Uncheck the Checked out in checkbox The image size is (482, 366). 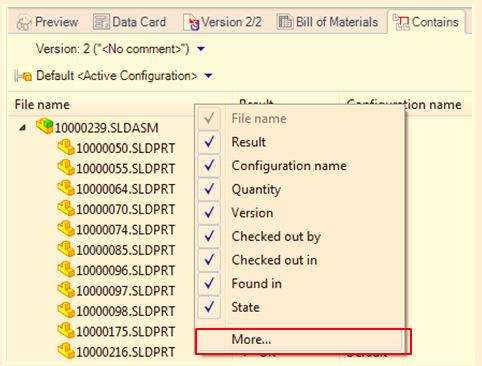point(209,260)
